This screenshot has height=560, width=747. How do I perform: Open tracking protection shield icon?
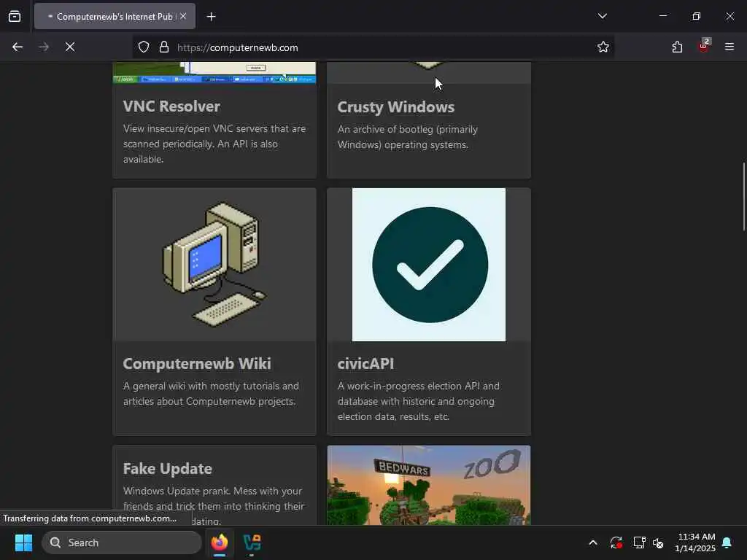tap(144, 47)
